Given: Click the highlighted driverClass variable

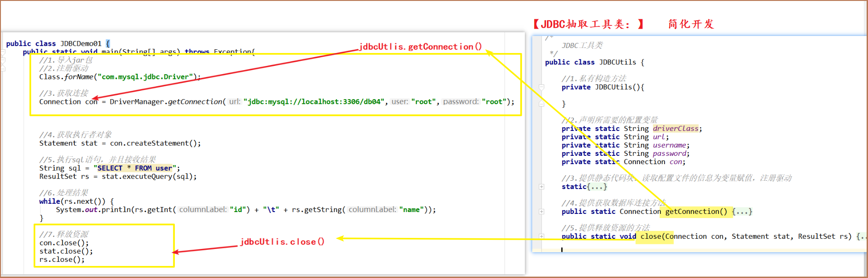Looking at the screenshot, I should coord(676,129).
